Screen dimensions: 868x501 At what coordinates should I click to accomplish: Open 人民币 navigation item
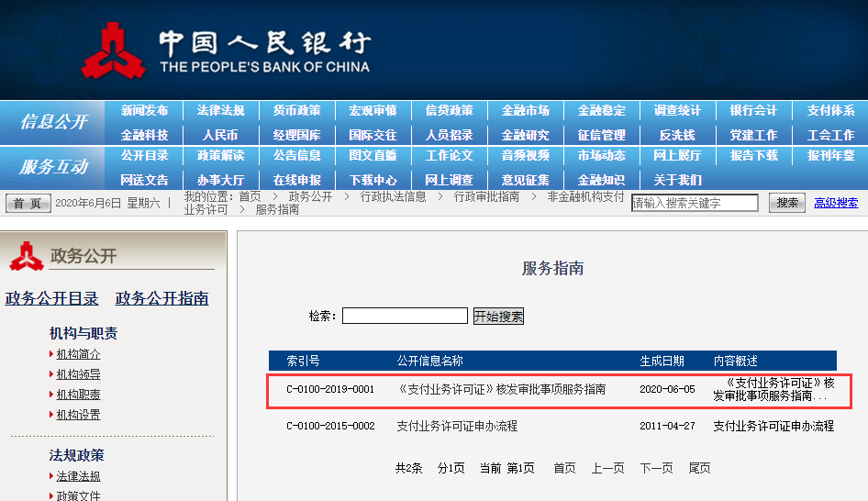[220, 135]
